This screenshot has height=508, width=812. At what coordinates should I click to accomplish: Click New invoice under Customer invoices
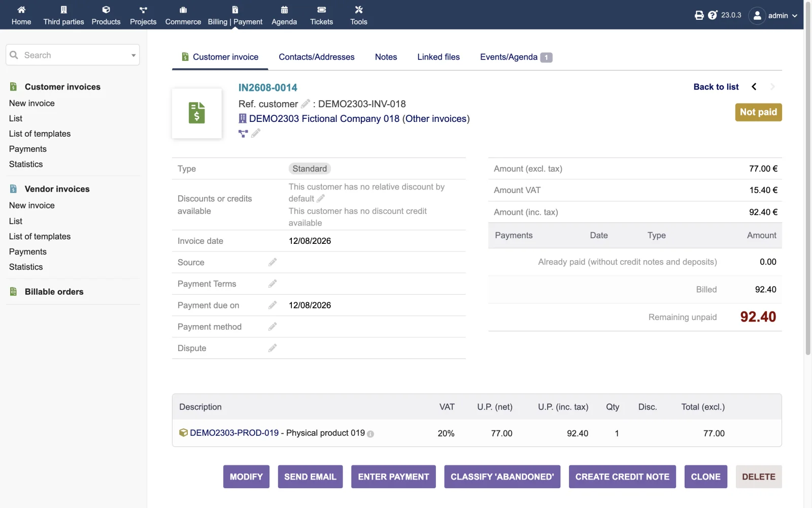(x=31, y=103)
